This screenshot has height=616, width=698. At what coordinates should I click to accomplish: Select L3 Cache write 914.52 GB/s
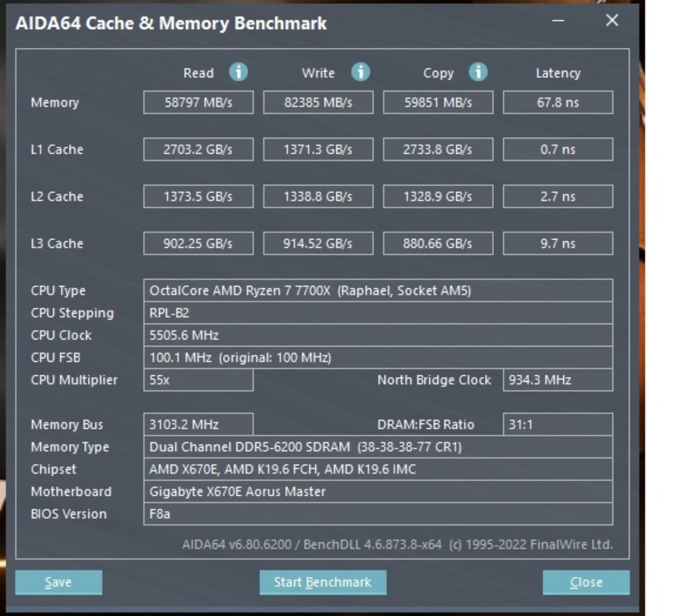click(x=318, y=243)
